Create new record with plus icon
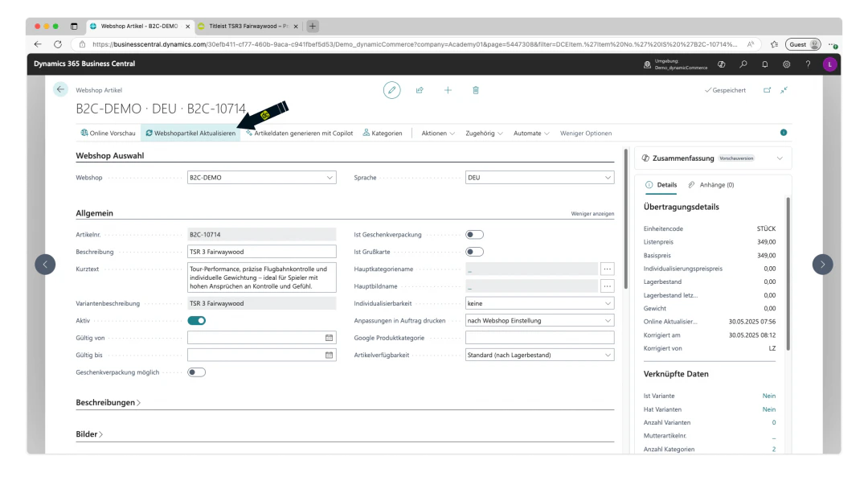 448,90
